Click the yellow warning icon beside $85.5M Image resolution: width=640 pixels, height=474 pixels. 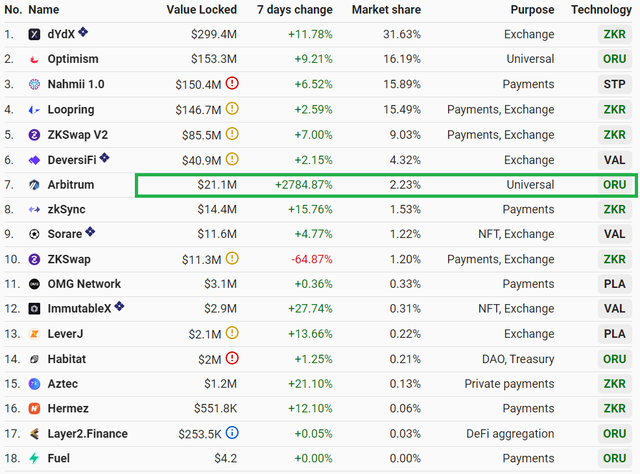pos(232,134)
